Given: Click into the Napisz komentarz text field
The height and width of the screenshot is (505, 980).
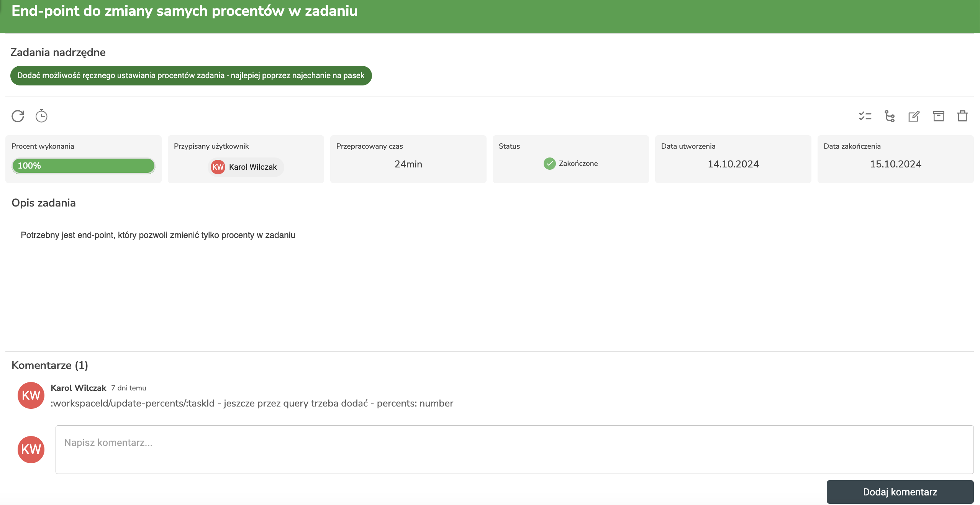Looking at the screenshot, I should click(x=514, y=449).
